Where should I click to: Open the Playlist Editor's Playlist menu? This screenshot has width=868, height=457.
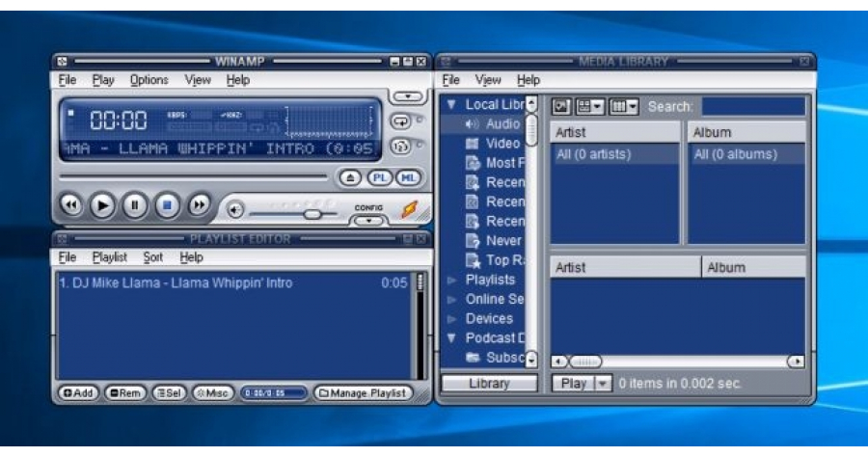pos(110,257)
